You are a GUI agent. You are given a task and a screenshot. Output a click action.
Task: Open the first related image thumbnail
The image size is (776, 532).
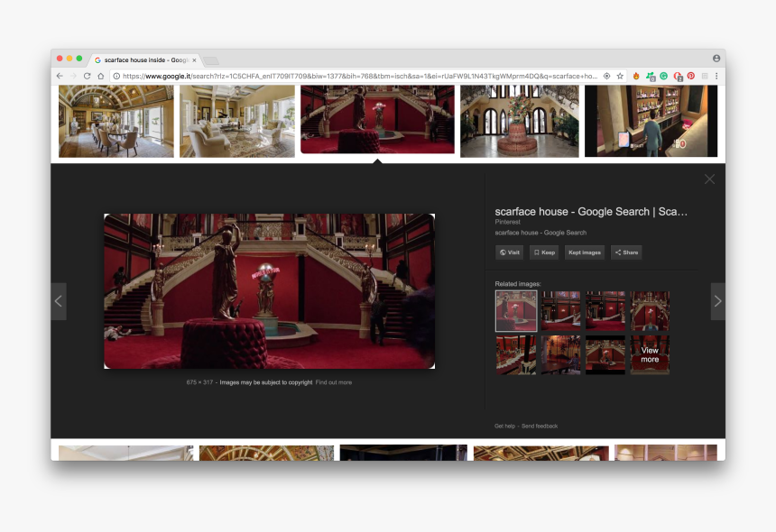(x=515, y=310)
